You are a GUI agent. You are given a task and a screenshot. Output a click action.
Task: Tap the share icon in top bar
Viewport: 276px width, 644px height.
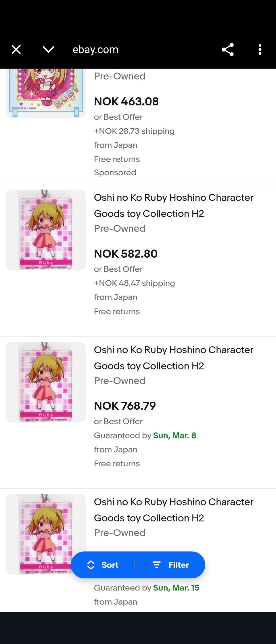click(227, 49)
